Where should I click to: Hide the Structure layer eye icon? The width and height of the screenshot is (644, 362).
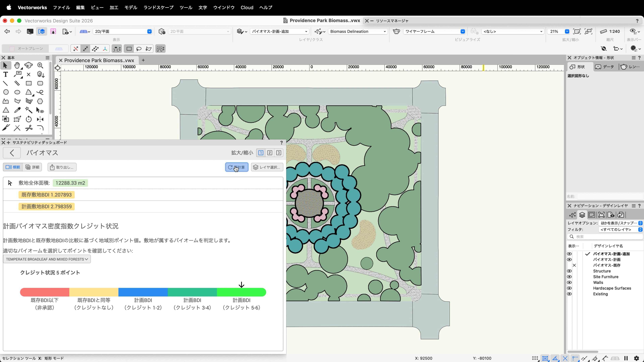tap(569, 271)
